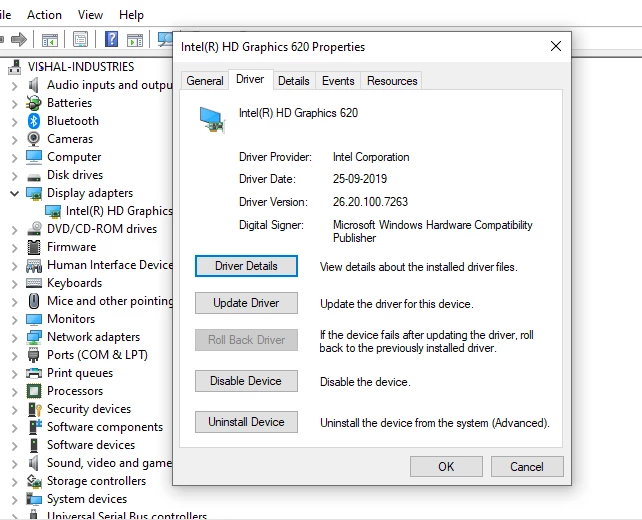Expand the Bluetooth tree node
642x520 pixels.
[15, 122]
